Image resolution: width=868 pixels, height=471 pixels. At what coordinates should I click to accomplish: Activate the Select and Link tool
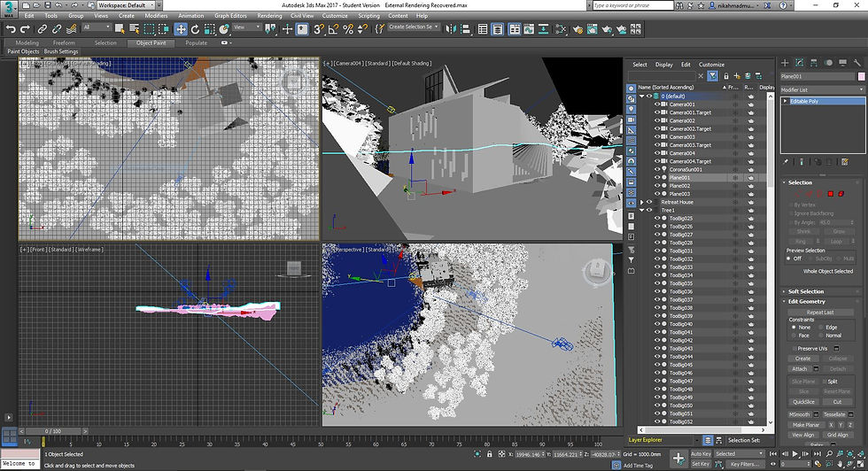click(x=43, y=29)
